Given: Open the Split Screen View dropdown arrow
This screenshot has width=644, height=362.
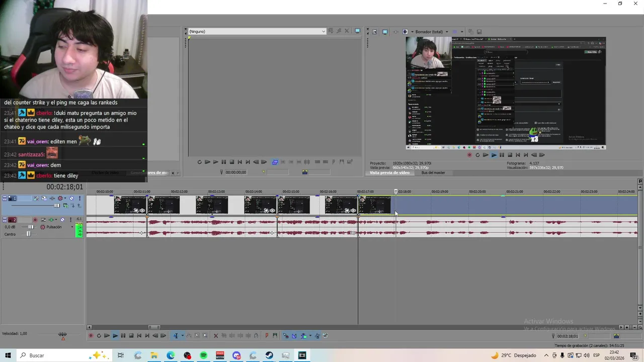Looking at the screenshot, I should click(x=413, y=32).
